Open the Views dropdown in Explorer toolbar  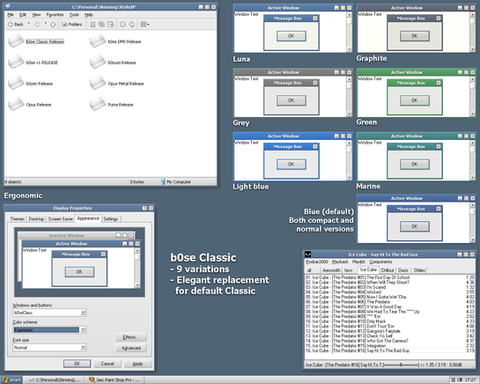click(x=145, y=24)
